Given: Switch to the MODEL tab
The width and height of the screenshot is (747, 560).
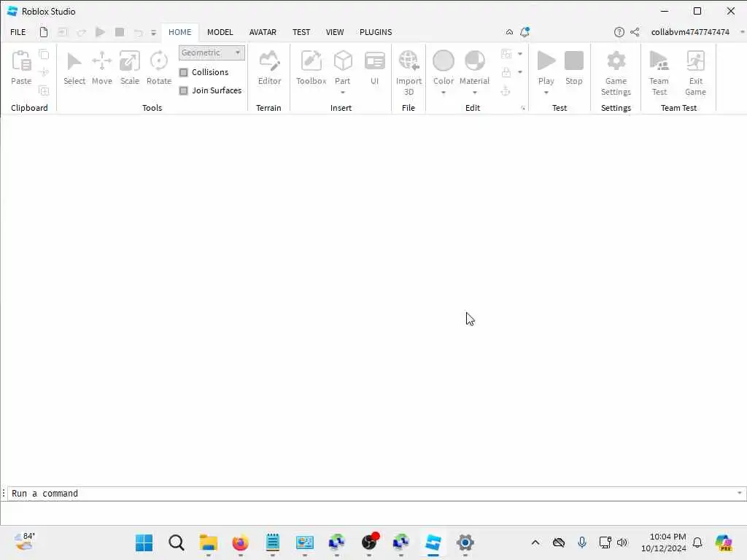Looking at the screenshot, I should [220, 32].
